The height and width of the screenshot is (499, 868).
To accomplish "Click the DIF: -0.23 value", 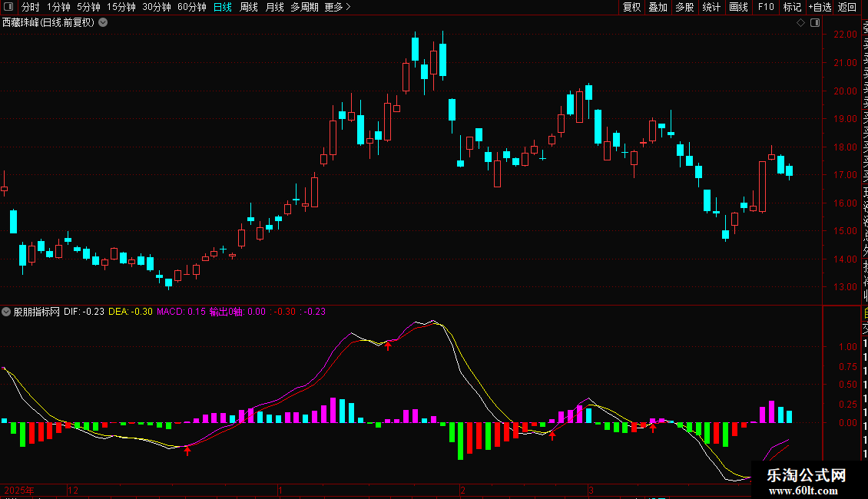I will [x=84, y=312].
